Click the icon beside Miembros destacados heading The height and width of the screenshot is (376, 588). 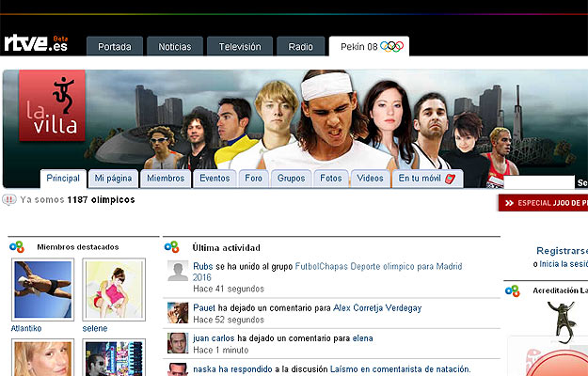tap(16, 247)
